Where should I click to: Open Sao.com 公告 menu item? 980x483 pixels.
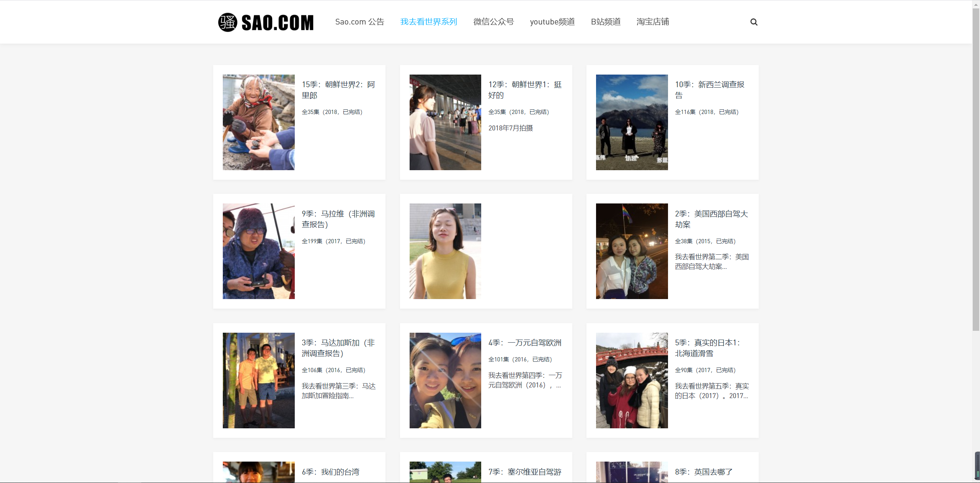pyautogui.click(x=359, y=22)
